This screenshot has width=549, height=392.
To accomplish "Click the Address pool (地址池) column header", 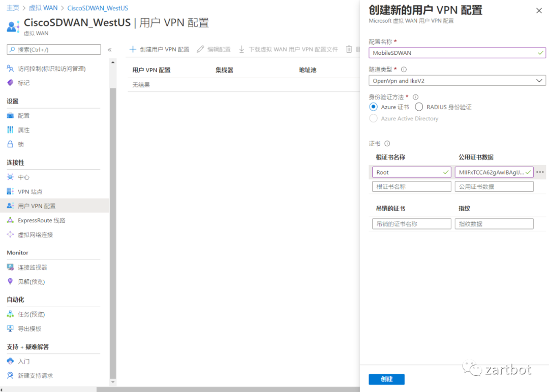I will tap(308, 70).
